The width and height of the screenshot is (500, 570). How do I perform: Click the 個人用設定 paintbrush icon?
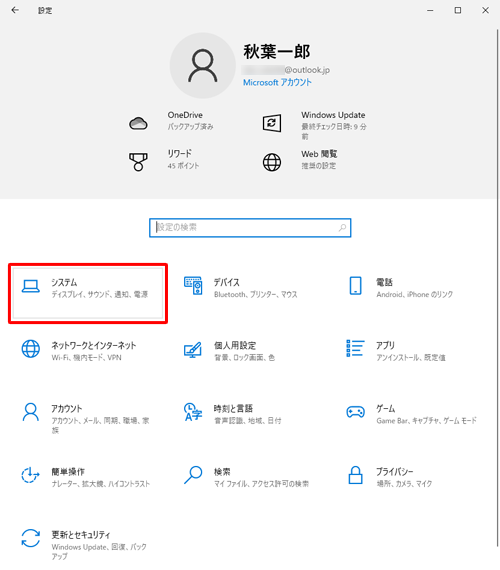coord(193,349)
